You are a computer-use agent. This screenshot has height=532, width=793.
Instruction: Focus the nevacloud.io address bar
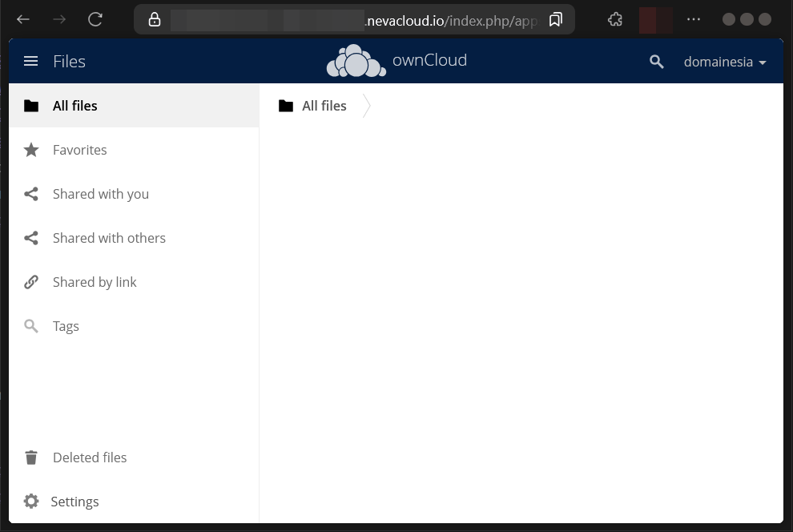[354, 20]
